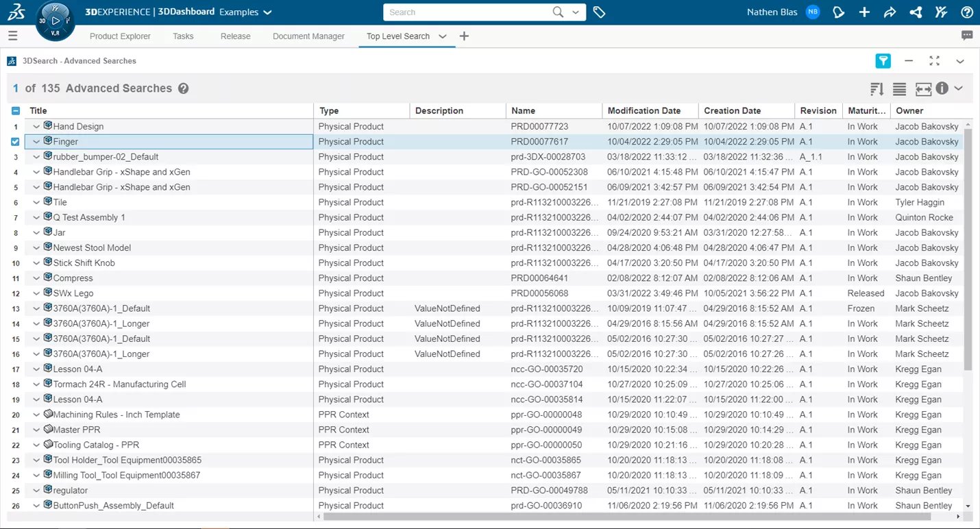Expand the Tile row
980x529 pixels.
[x=36, y=203]
